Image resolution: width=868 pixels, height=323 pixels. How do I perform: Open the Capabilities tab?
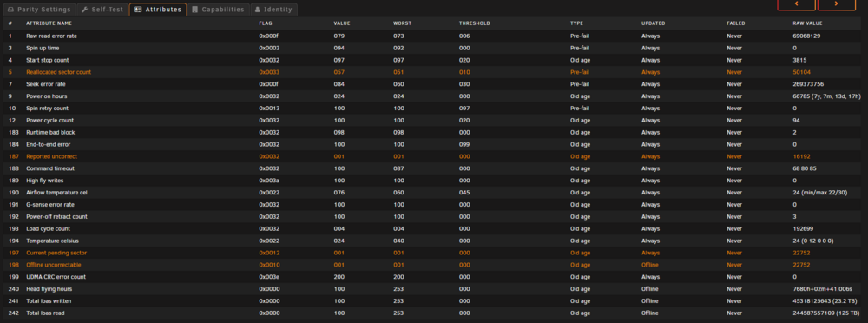pyautogui.click(x=218, y=10)
